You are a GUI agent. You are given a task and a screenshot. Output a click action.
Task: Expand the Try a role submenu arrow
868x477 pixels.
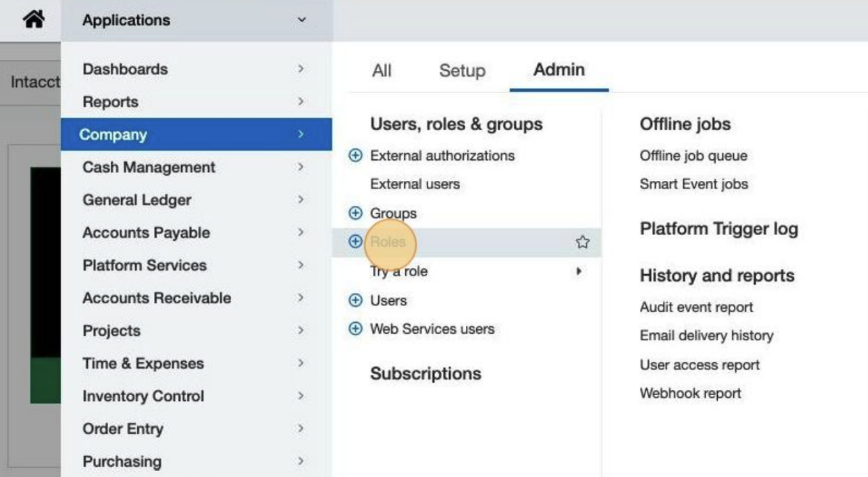(578, 271)
